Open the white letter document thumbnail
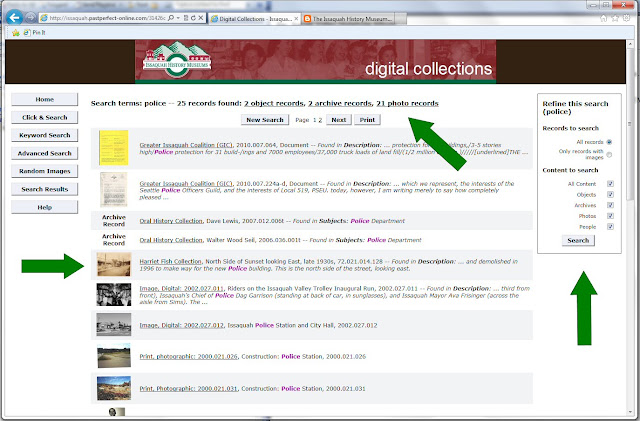Viewport: 640px width, 421px height. 114,190
